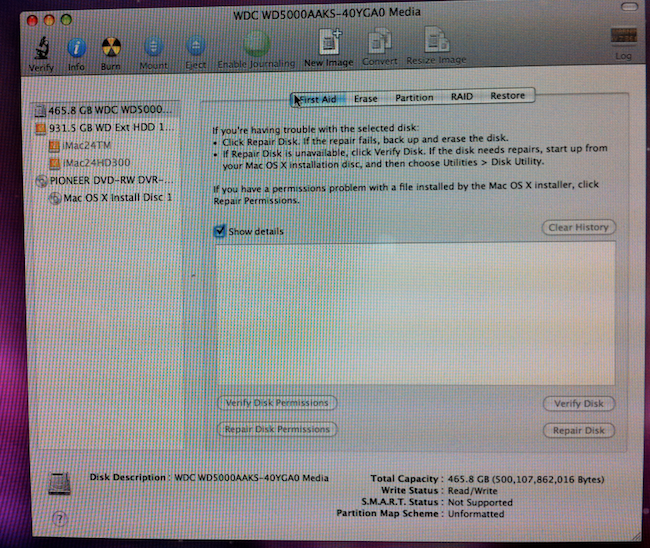Click the PIONEER DVD-RW drive icon
650x548 pixels.
41,181
